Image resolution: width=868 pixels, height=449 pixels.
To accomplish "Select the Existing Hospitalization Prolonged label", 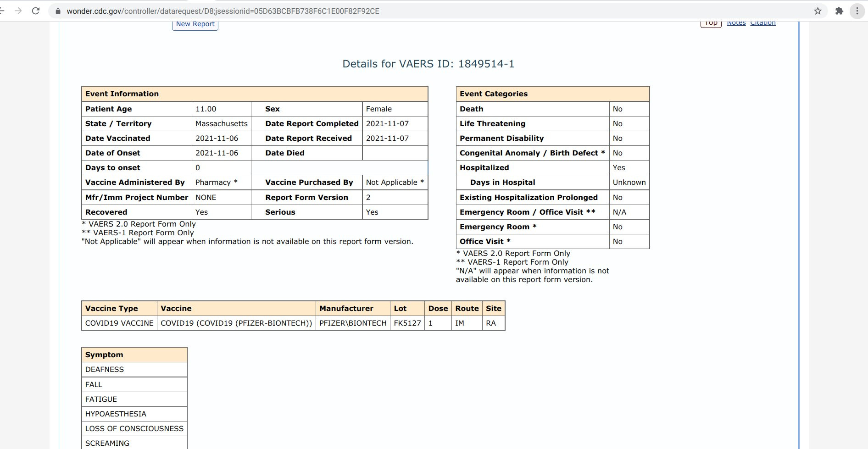I will pos(529,197).
